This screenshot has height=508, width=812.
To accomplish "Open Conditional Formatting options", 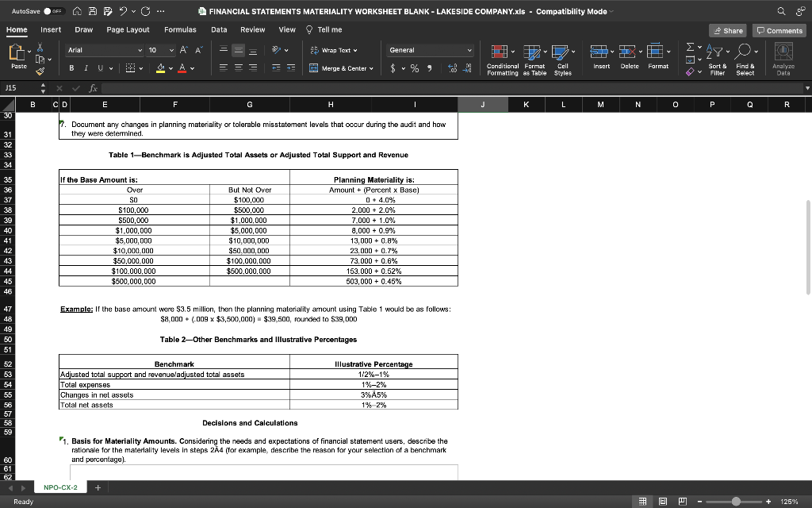I will [501, 60].
